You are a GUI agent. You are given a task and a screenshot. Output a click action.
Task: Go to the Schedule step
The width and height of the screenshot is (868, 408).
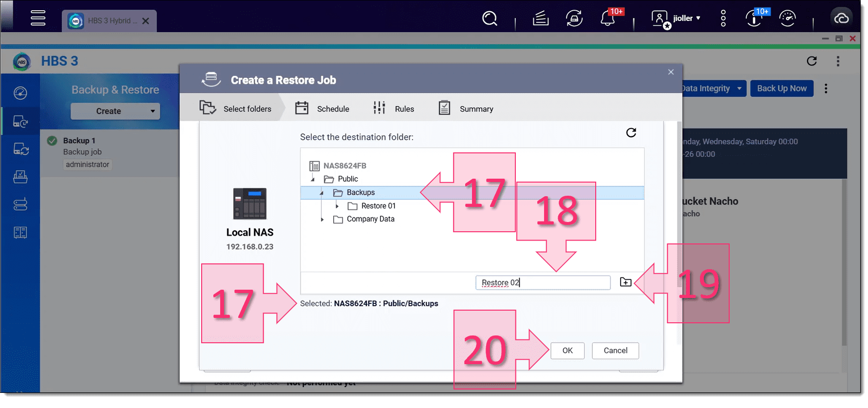point(322,109)
